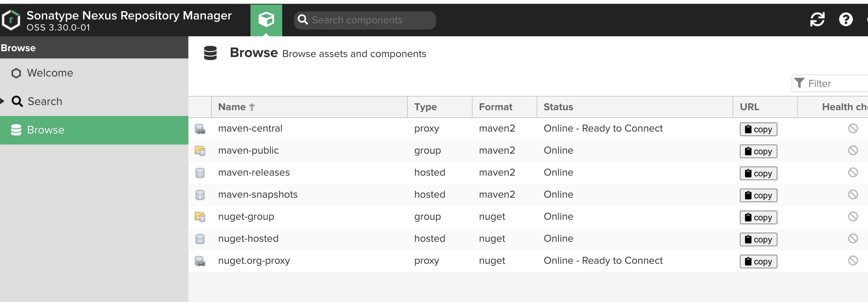Open the maven-central repository row
Screen dimensions: 868x302
pos(528,129)
